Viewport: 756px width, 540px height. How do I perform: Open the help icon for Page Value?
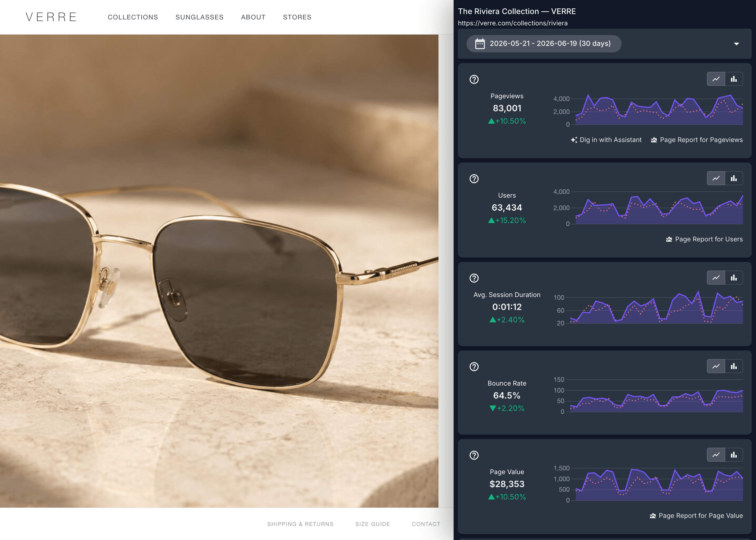[474, 455]
